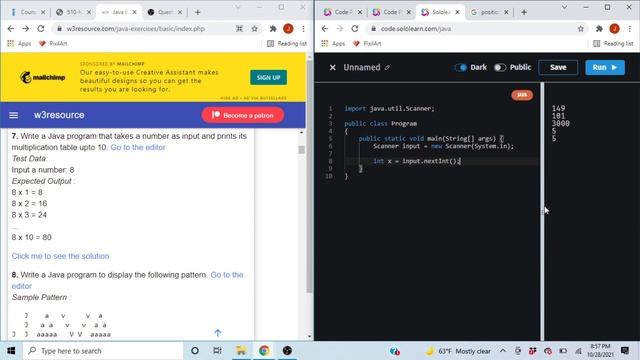Switch to the Java Exercises tab in the left browser

(x=119, y=12)
